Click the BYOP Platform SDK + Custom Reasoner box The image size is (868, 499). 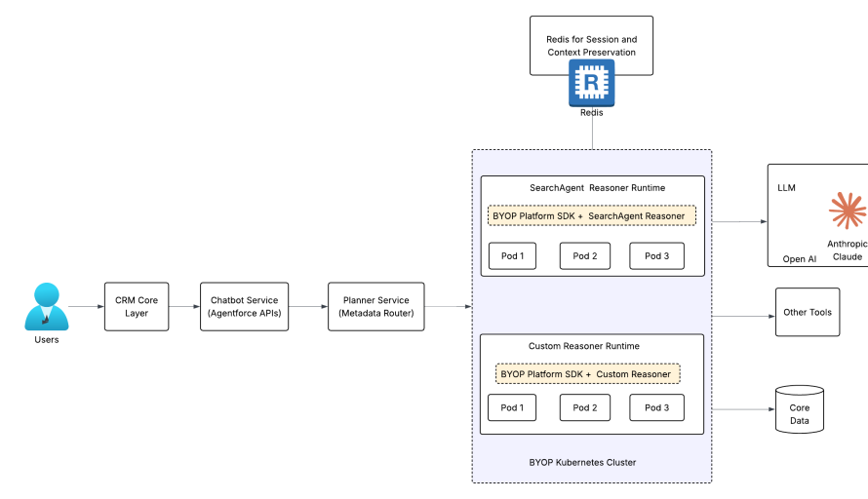[x=588, y=374]
